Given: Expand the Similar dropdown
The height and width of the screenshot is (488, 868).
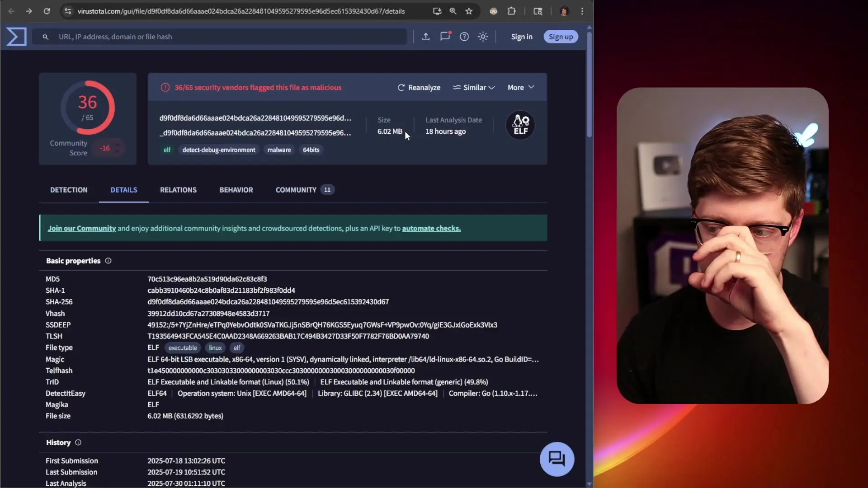Looking at the screenshot, I should (x=474, y=88).
